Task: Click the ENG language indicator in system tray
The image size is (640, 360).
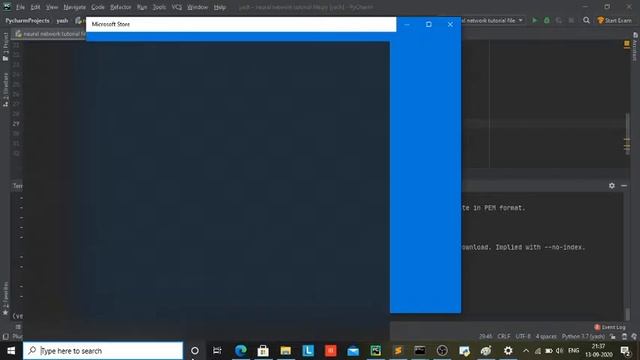Action: 573,351
